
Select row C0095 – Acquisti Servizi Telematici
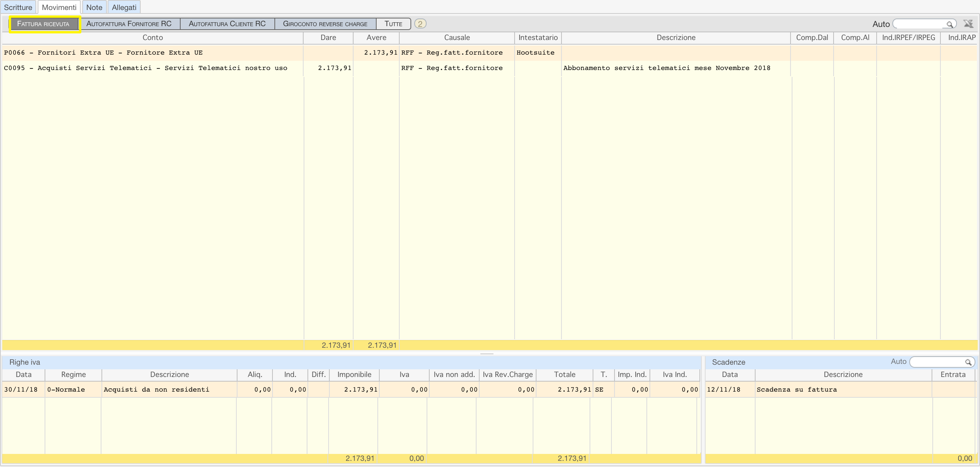(489, 68)
